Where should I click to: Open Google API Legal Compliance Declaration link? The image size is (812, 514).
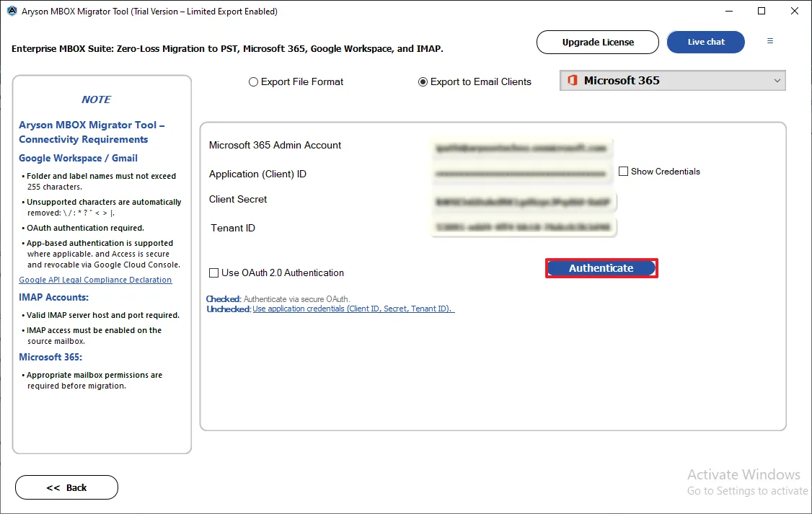pyautogui.click(x=95, y=280)
